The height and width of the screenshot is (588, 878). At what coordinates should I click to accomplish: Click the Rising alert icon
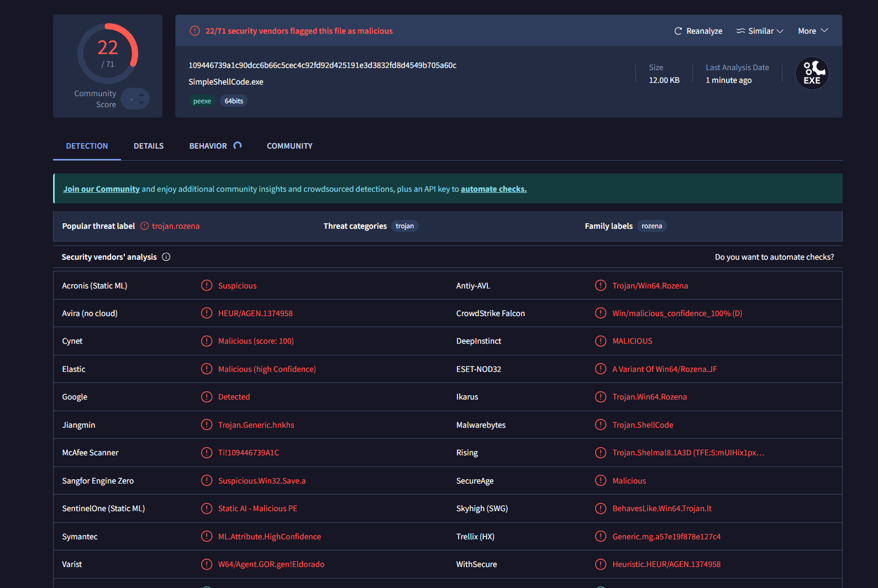tap(601, 453)
